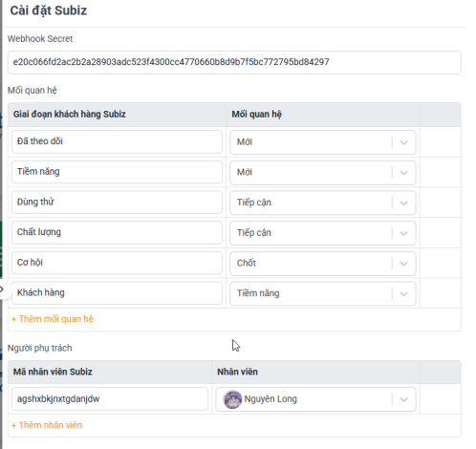The width and height of the screenshot is (476, 449).
Task: Edit the Subiz employee code agshxbkjnxtgdanjdw
Action: point(110,398)
